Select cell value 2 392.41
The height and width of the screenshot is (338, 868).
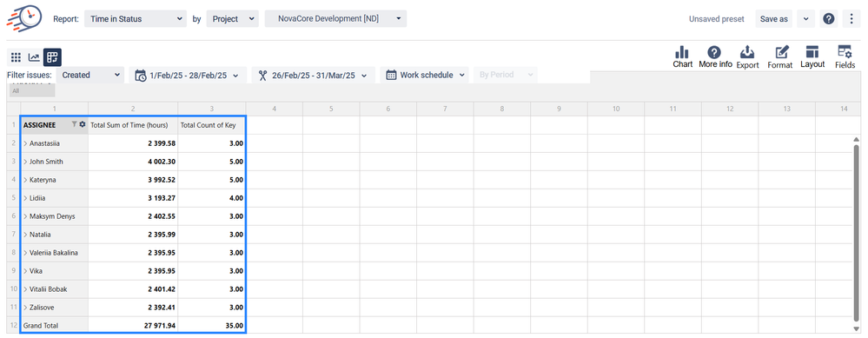tap(133, 308)
